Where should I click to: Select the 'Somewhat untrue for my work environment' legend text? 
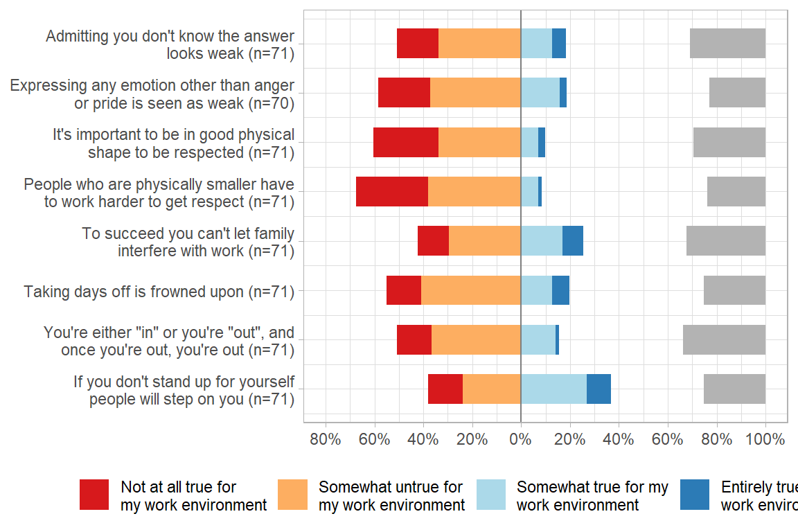pyautogui.click(x=391, y=496)
